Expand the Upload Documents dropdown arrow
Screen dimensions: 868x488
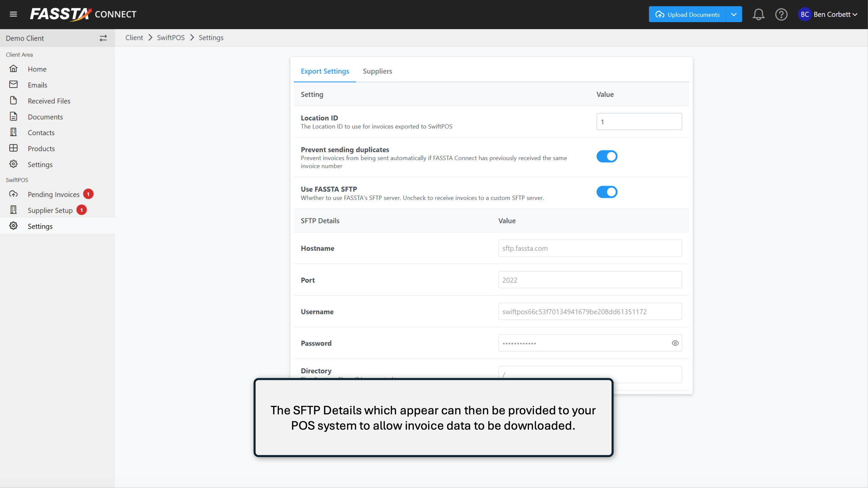click(x=734, y=14)
